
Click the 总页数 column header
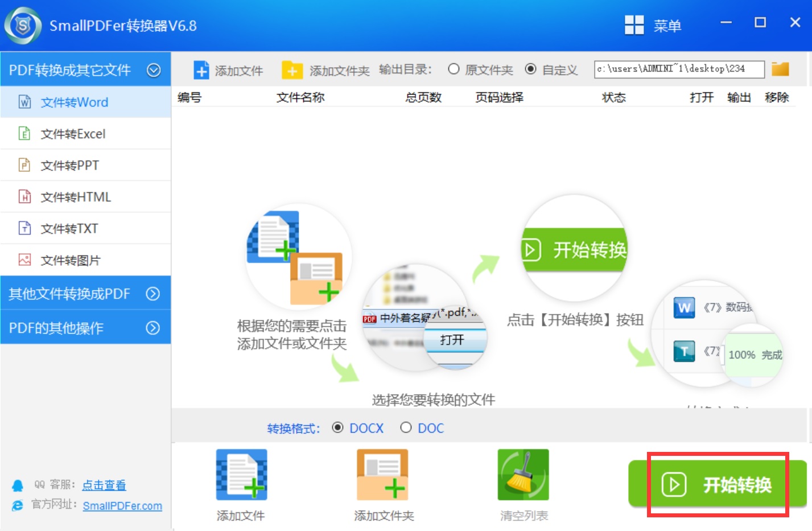click(423, 97)
